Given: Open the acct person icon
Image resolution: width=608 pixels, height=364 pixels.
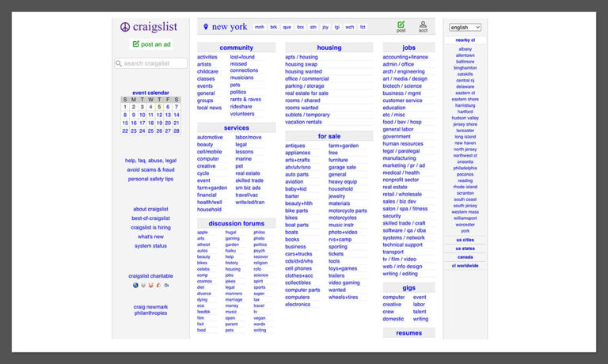Looking at the screenshot, I should 423,25.
